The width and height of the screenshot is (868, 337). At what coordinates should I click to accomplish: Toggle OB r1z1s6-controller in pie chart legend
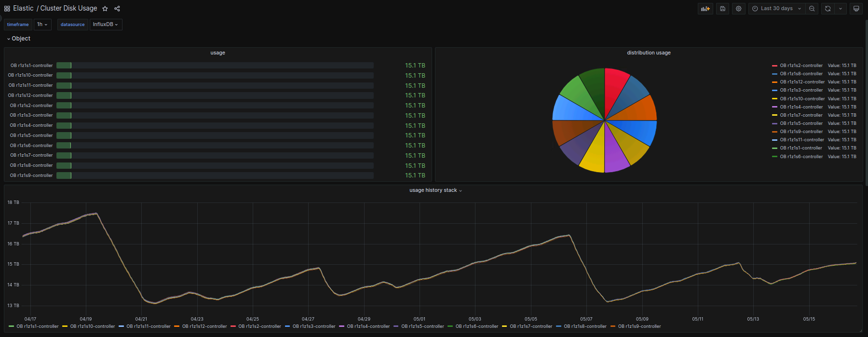pos(801,157)
